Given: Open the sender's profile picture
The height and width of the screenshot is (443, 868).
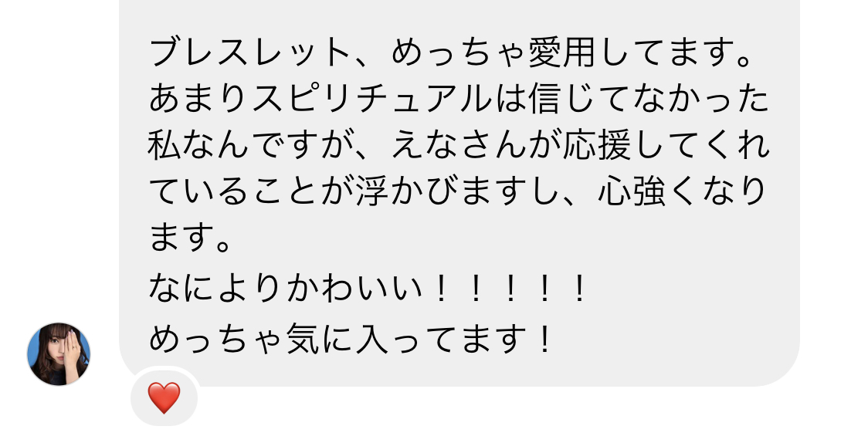Looking at the screenshot, I should (59, 354).
